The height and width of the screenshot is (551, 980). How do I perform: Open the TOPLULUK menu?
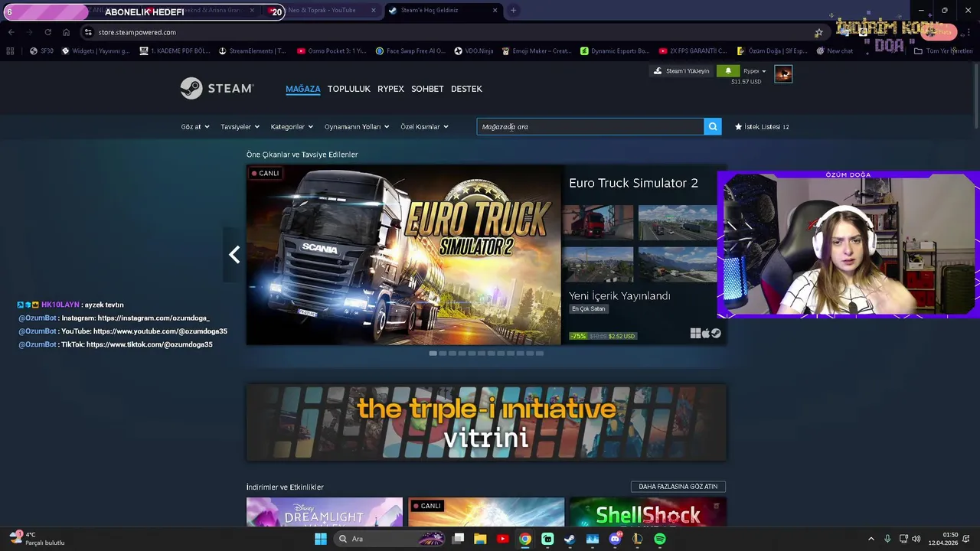349,89
